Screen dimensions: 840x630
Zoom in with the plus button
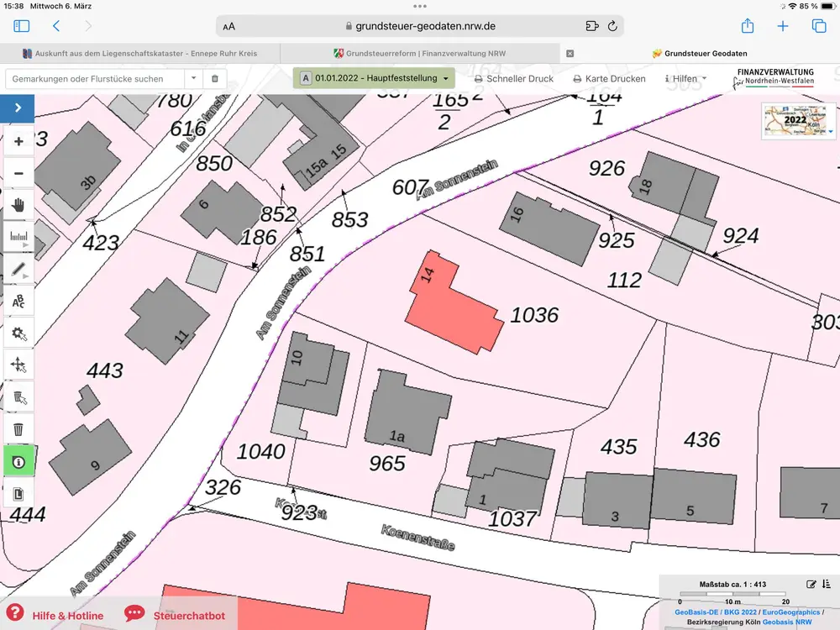pyautogui.click(x=18, y=142)
